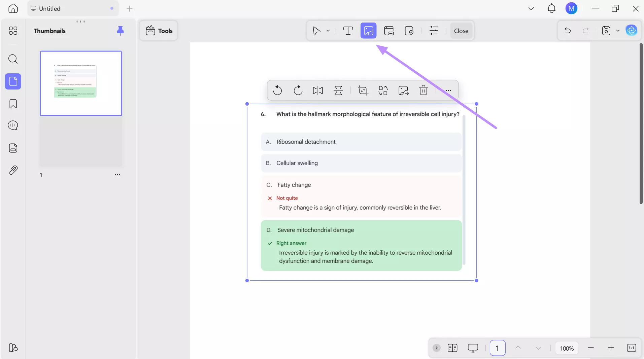Viewport: 644px width, 359px height.
Task: Replace the selected image
Action: [383, 91]
